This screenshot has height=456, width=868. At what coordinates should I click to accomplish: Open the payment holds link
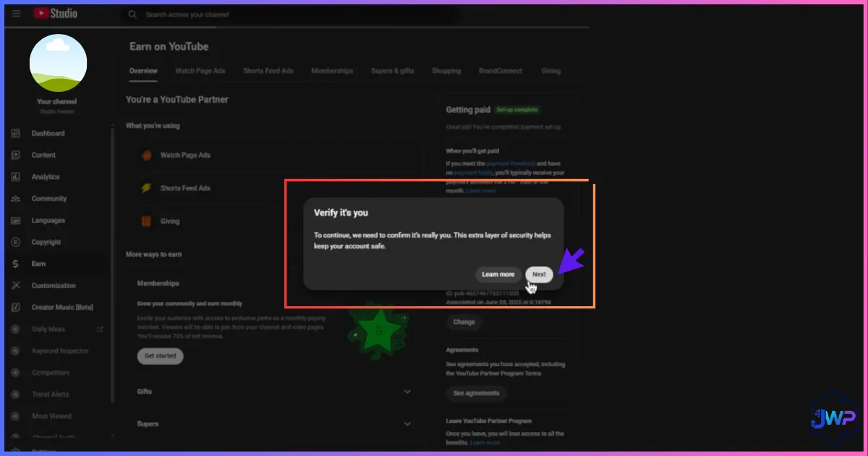point(475,173)
